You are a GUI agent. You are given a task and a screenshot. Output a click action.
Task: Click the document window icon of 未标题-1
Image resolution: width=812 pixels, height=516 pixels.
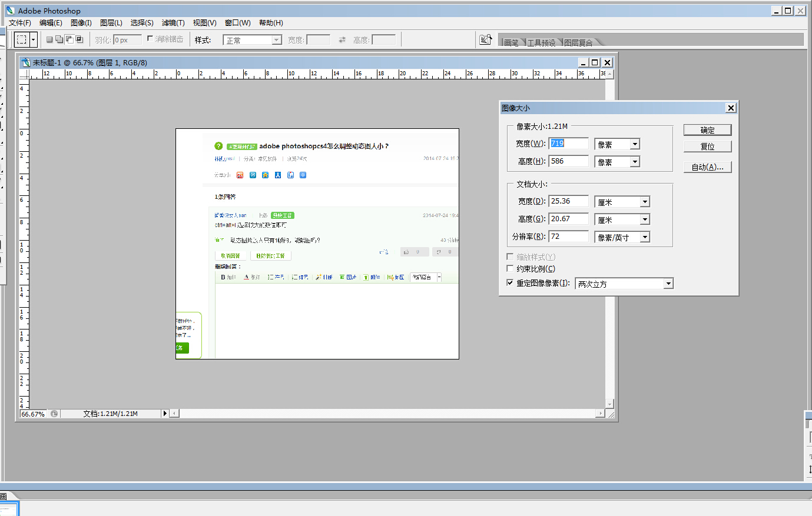tap(25, 62)
